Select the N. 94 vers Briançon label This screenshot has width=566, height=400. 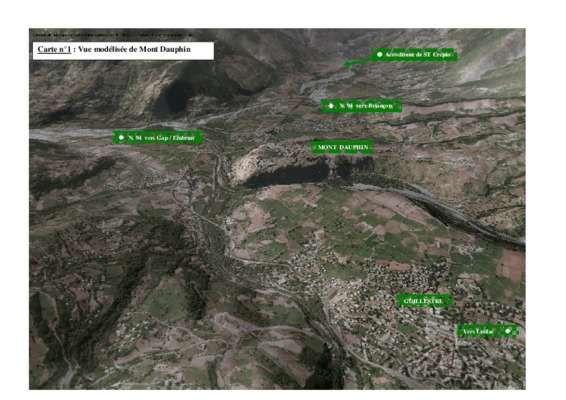tap(362, 106)
